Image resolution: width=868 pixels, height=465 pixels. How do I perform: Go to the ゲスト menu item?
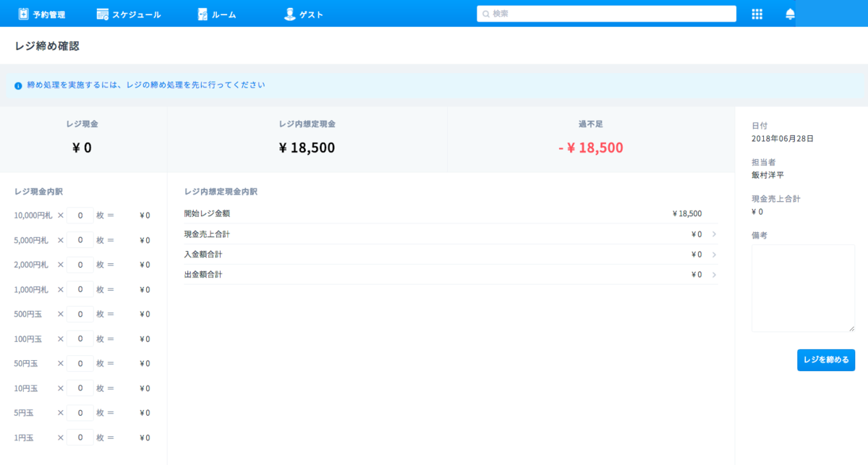point(311,14)
